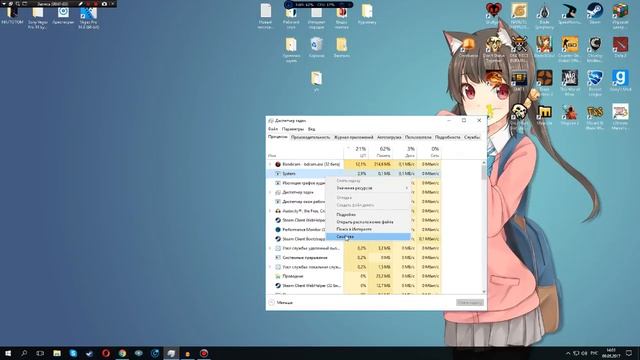
Task: Choose Свойства in the context menu
Action: (368, 237)
